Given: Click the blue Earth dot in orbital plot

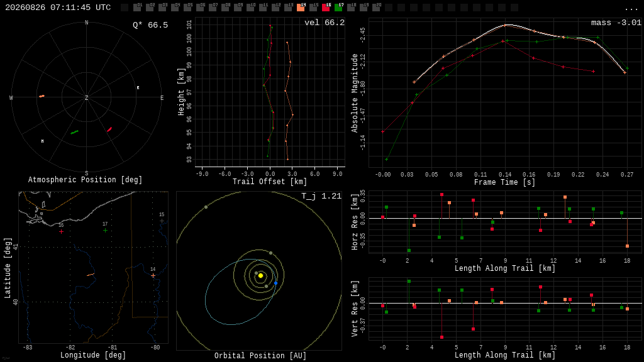Looking at the screenshot, I should tap(275, 283).
